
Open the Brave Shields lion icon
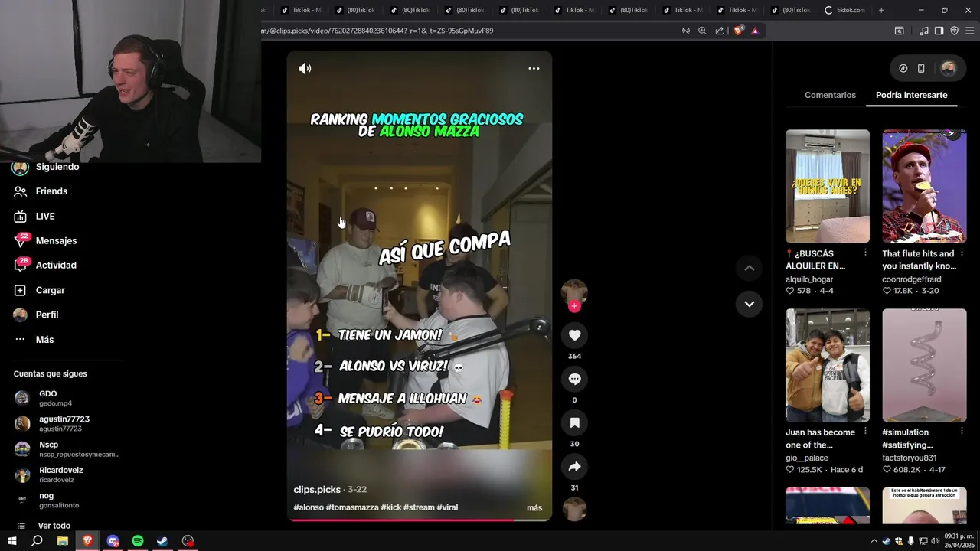[x=738, y=31]
